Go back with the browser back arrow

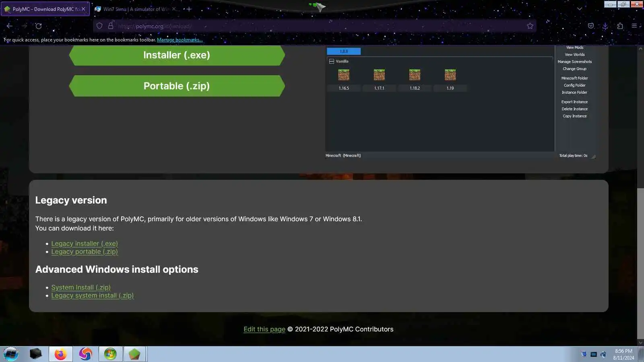pos(10,26)
